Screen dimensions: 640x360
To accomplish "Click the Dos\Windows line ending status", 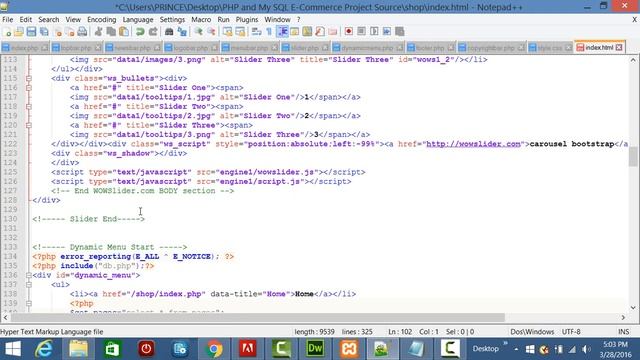I will [x=532, y=332].
